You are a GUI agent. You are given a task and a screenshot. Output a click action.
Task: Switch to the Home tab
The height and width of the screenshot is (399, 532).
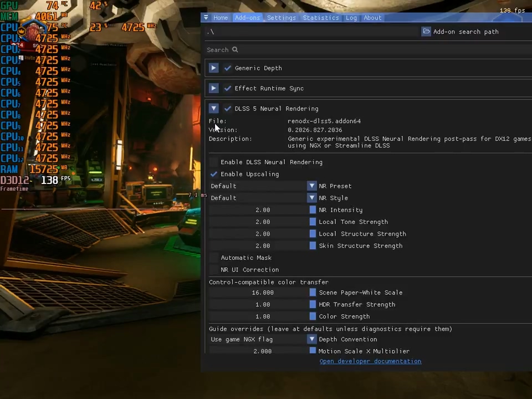221,18
